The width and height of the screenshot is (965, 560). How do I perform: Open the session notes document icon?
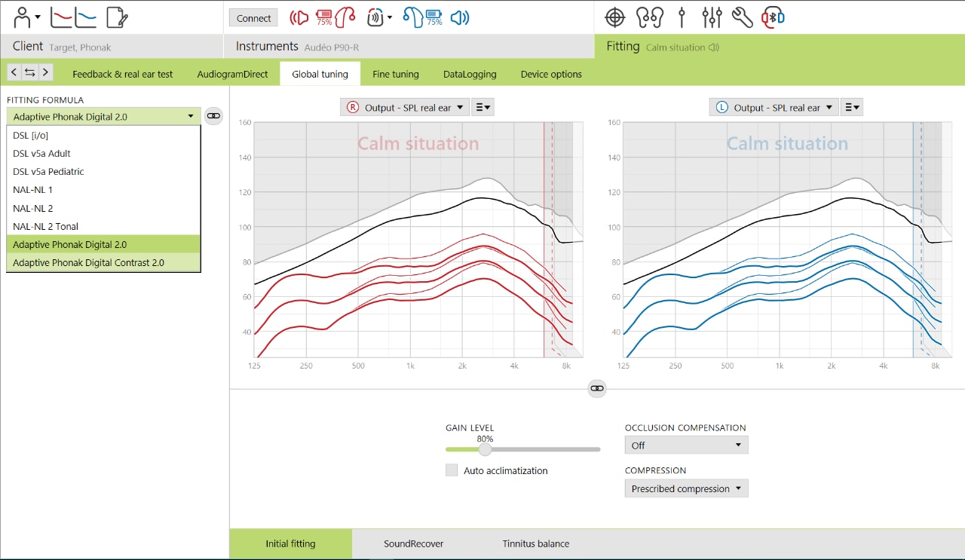(115, 17)
